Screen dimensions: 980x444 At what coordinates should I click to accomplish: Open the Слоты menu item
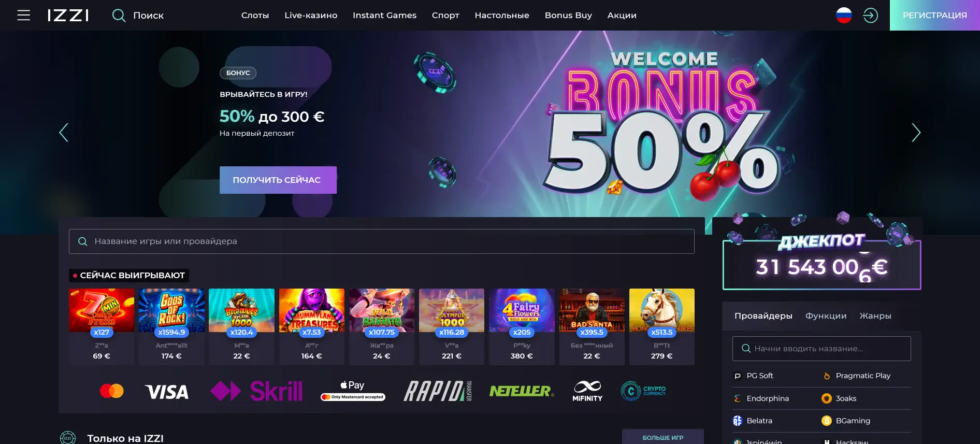pos(255,15)
